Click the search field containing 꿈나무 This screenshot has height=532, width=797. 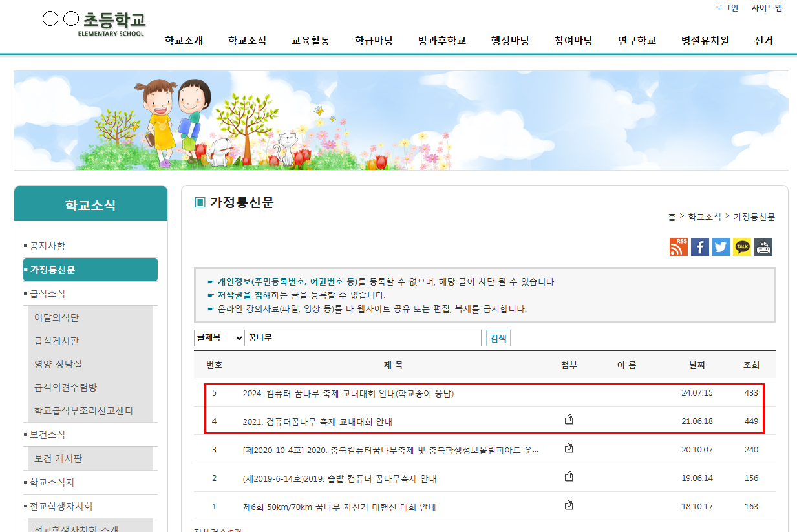click(365, 338)
